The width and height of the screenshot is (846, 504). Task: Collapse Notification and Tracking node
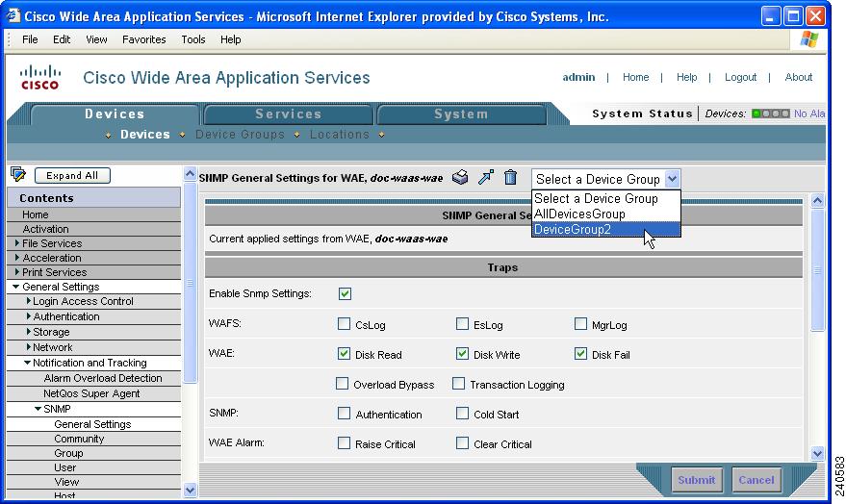pyautogui.click(x=27, y=363)
